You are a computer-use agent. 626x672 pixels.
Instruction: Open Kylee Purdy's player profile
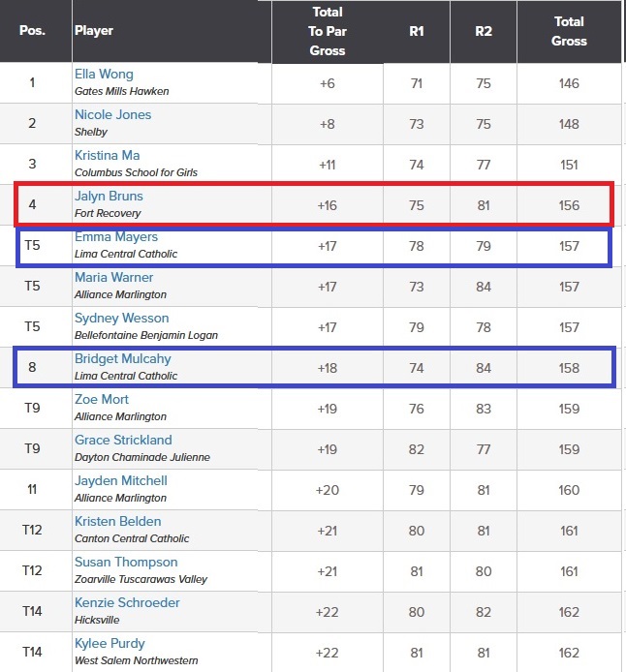point(110,644)
